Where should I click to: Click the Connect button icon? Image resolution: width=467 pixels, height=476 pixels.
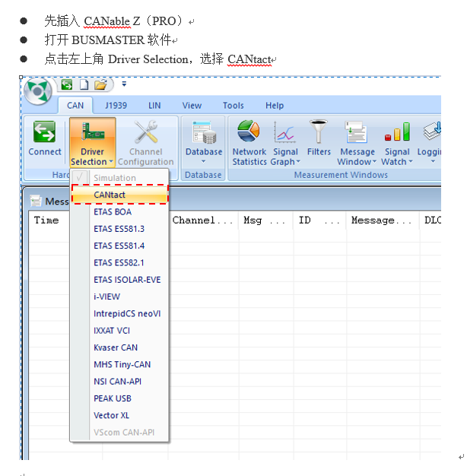(44, 132)
